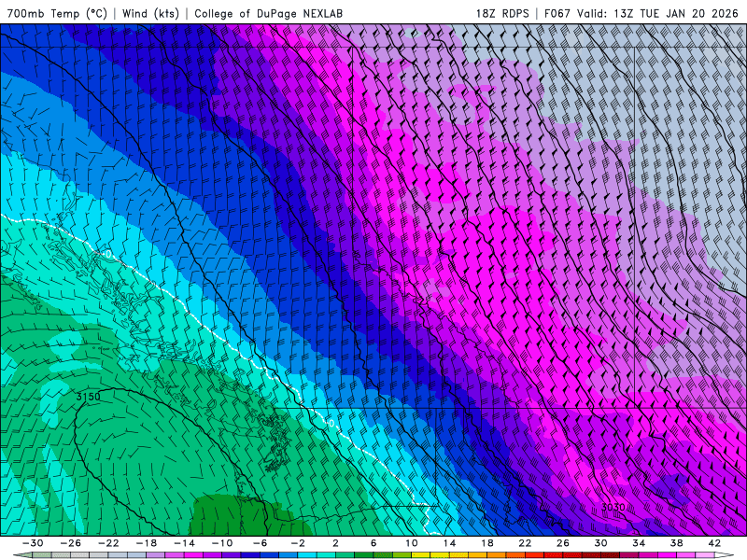Click the 'Wind (kts)' header label

click(150, 13)
